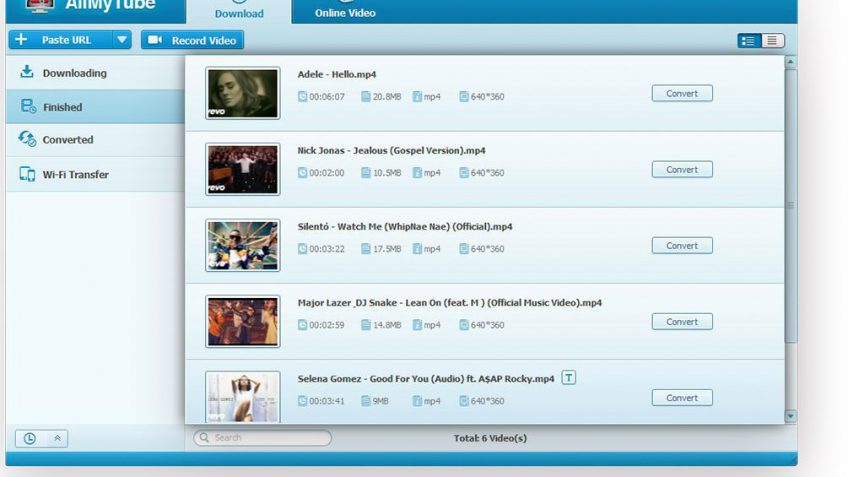Convert Adele - Hello.mp4
Viewport: 848px width, 477px height.
click(x=682, y=94)
